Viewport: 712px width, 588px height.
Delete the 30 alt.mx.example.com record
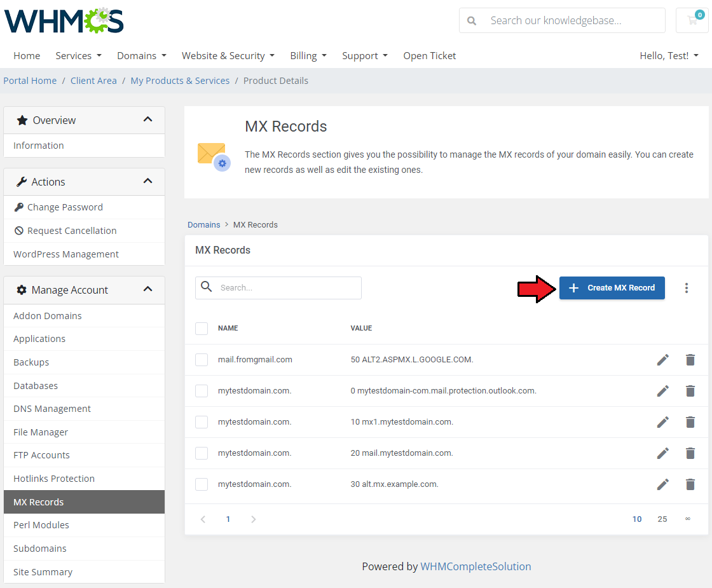690,484
